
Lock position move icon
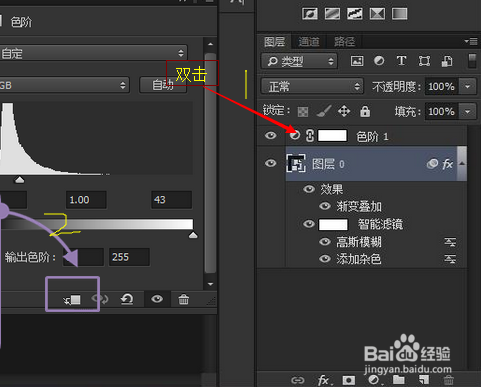tap(344, 111)
